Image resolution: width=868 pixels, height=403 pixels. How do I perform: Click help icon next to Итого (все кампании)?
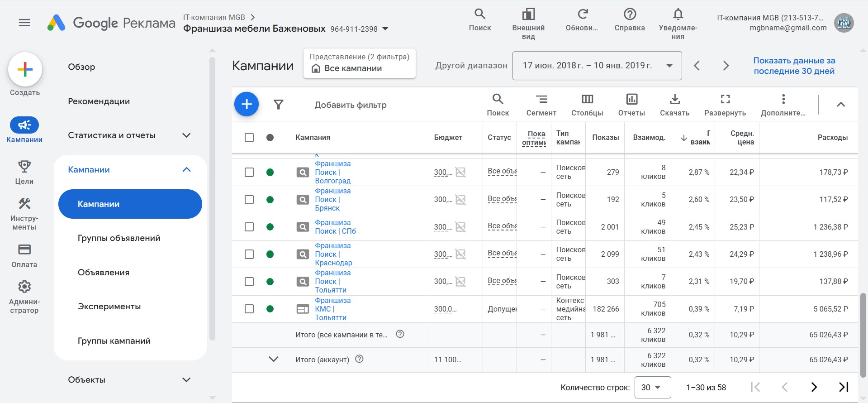(x=400, y=334)
